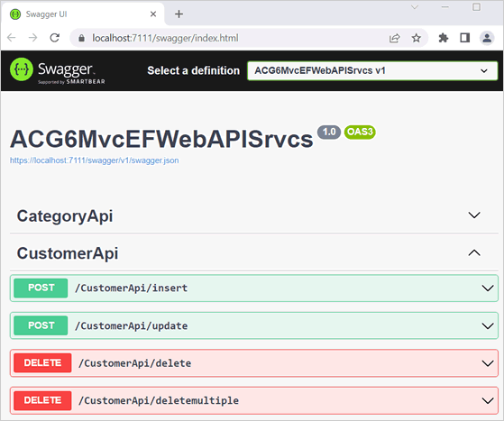
Task: Open the extensions puzzle icon
Action: [x=444, y=38]
